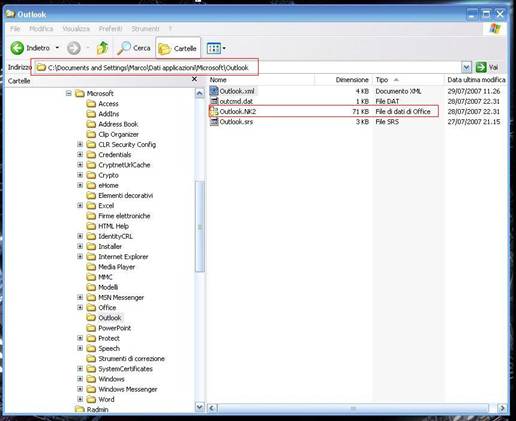Image resolution: width=516 pixels, height=421 pixels.
Task: Select the Outlook.srs file icon
Action: tap(214, 122)
